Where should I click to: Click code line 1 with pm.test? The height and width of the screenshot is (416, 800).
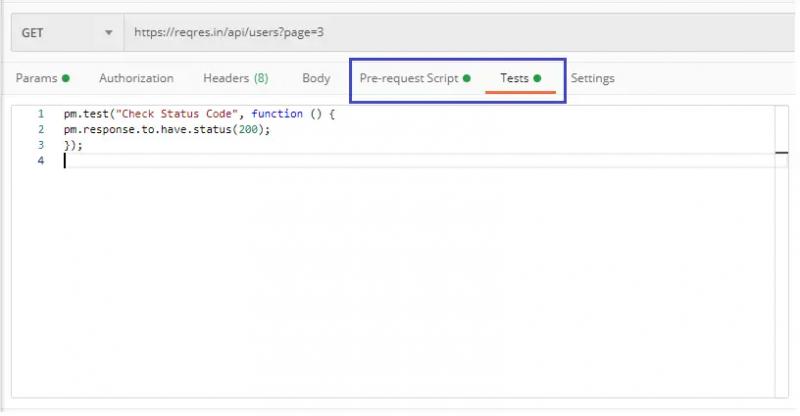199,114
